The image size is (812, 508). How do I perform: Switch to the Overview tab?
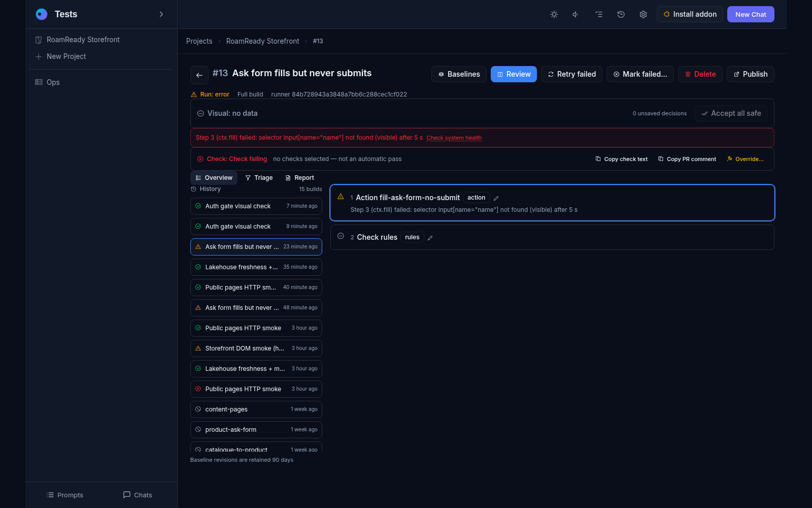point(214,178)
